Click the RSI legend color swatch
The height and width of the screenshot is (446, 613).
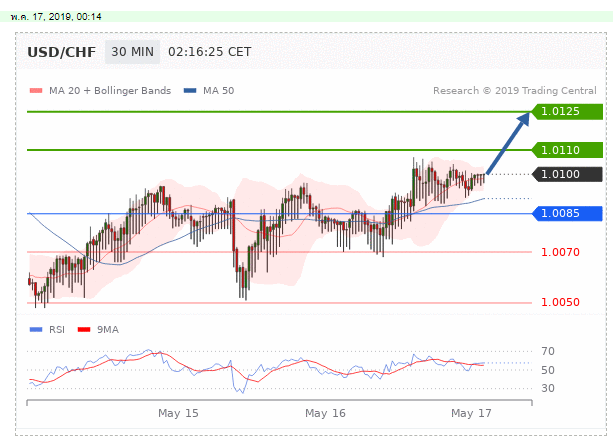coord(36,330)
